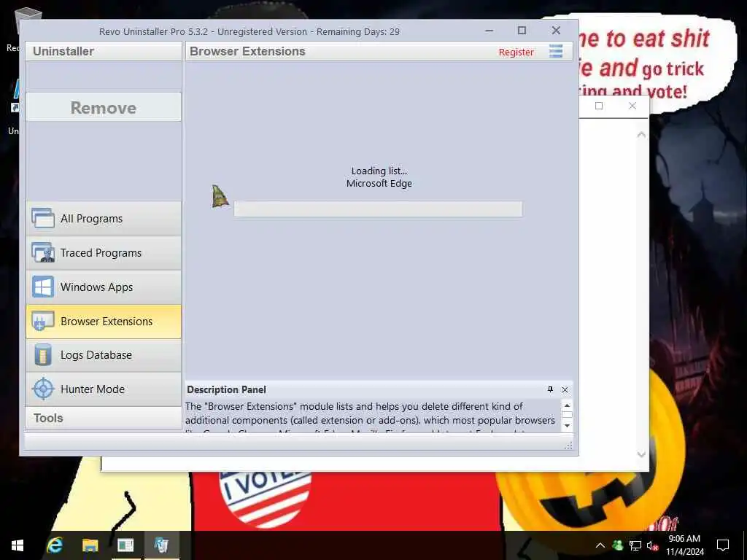
Task: Expand the Tools panel header
Action: [104, 418]
